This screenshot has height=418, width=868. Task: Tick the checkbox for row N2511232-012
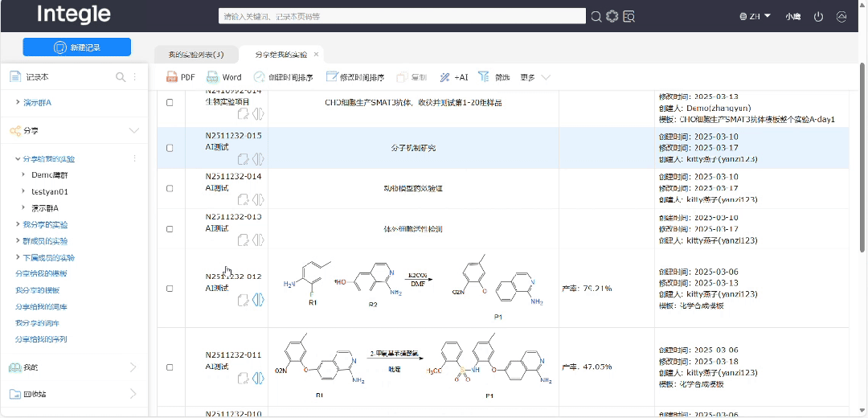[x=170, y=289]
